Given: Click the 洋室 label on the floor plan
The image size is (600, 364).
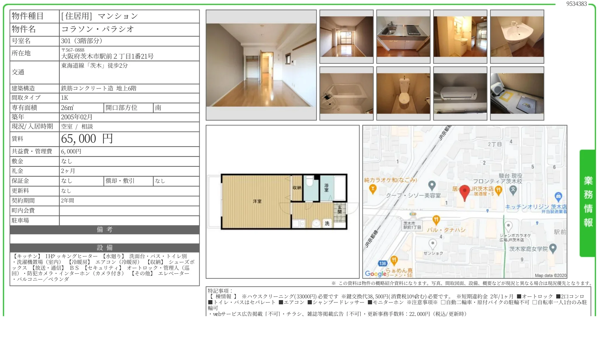Looking at the screenshot, I should 257,201.
